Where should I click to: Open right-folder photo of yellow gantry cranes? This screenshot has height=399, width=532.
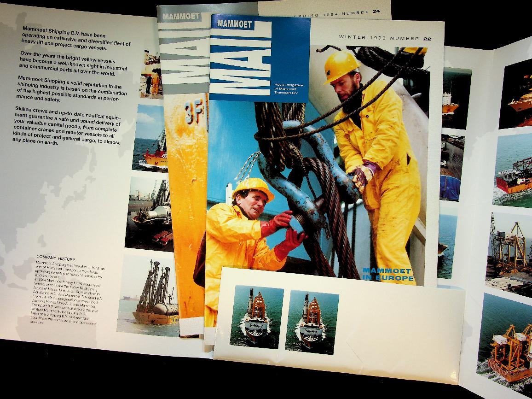(509, 251)
